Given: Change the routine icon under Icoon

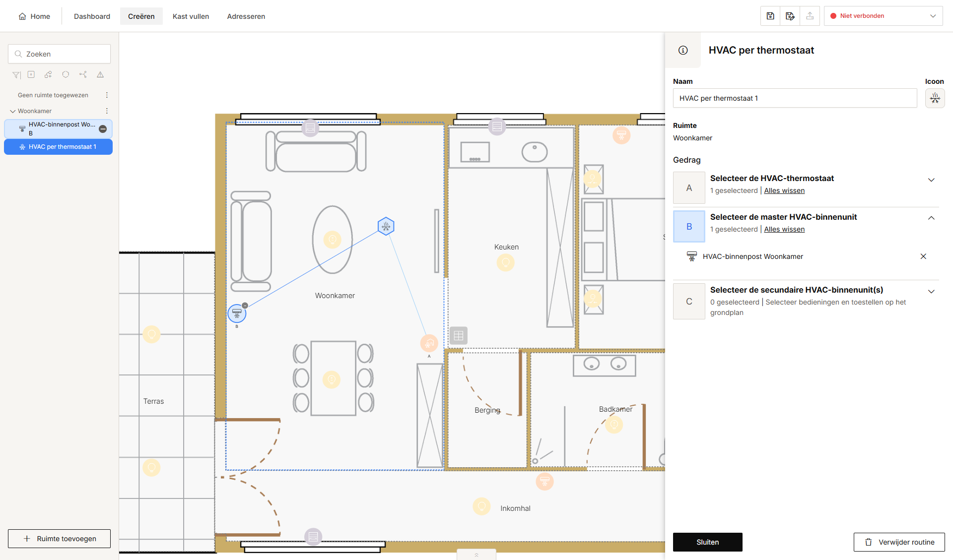Looking at the screenshot, I should (x=935, y=98).
